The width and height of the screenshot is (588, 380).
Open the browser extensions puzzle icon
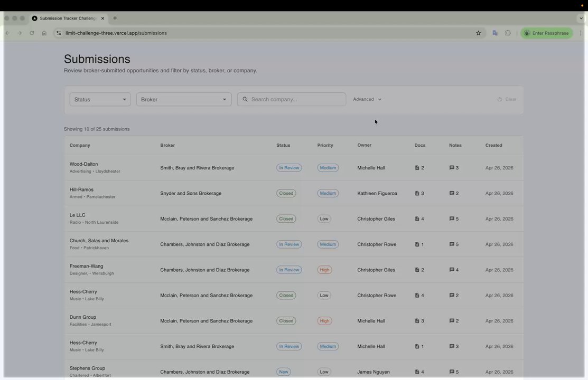[x=508, y=33]
